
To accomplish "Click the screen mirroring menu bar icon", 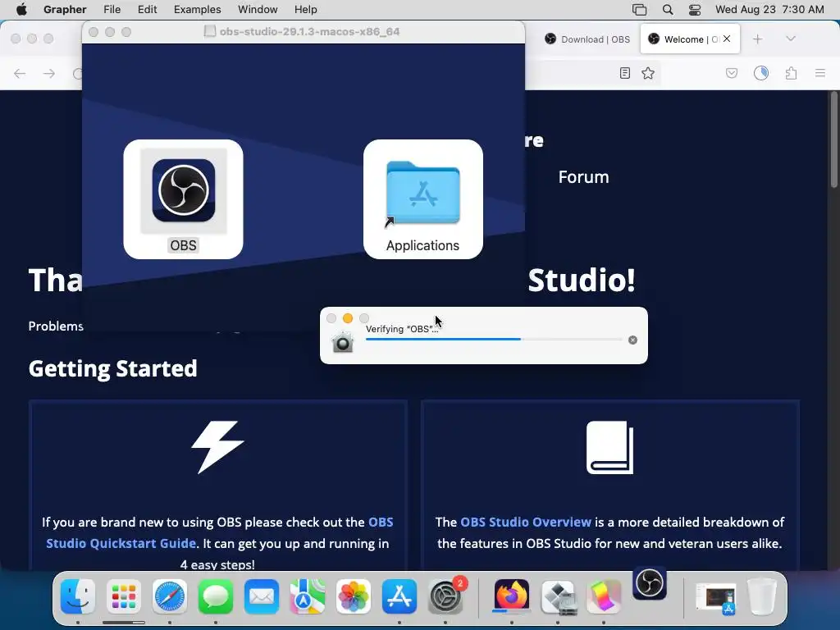I will pyautogui.click(x=639, y=10).
